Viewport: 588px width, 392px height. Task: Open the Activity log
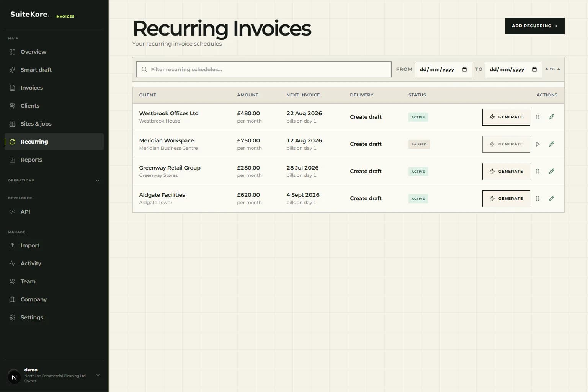(x=54, y=263)
